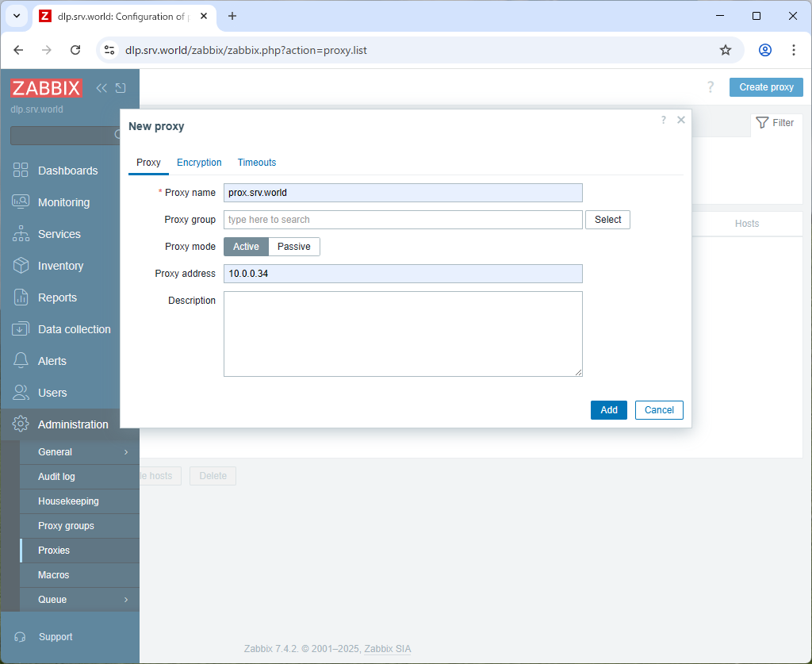Switch to the Timeouts tab
812x664 pixels.
pyautogui.click(x=257, y=163)
